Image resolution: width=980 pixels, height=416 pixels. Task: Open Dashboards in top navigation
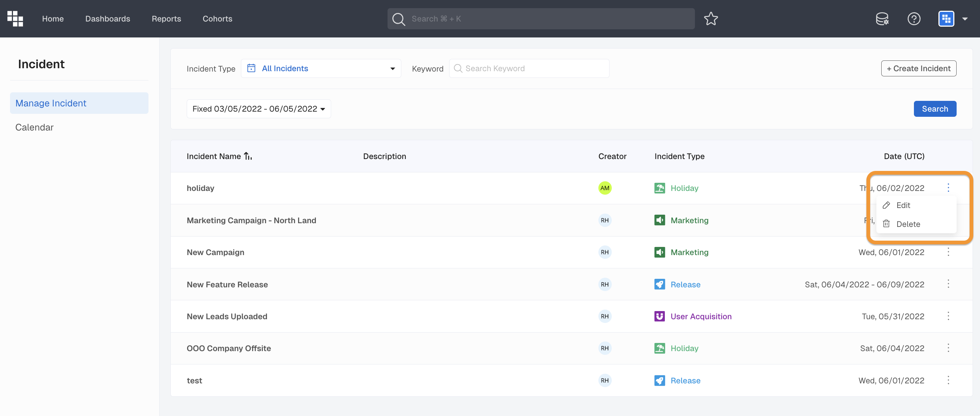[x=108, y=19]
